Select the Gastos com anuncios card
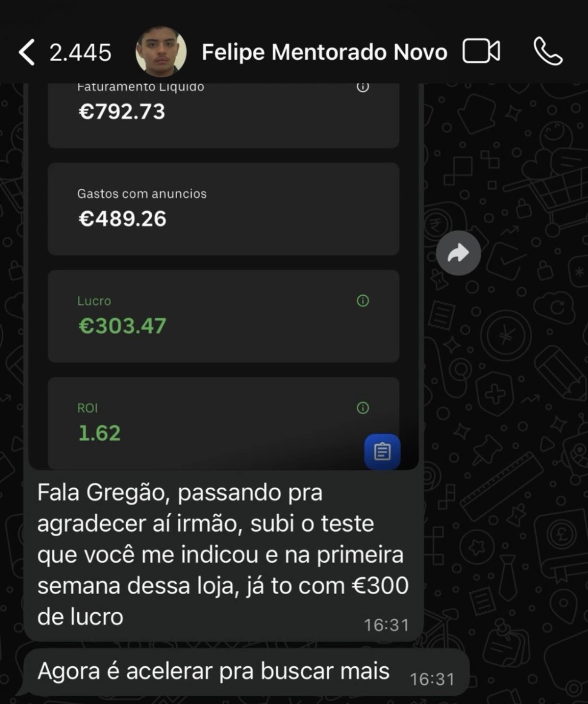This screenshot has height=704, width=588. point(223,209)
